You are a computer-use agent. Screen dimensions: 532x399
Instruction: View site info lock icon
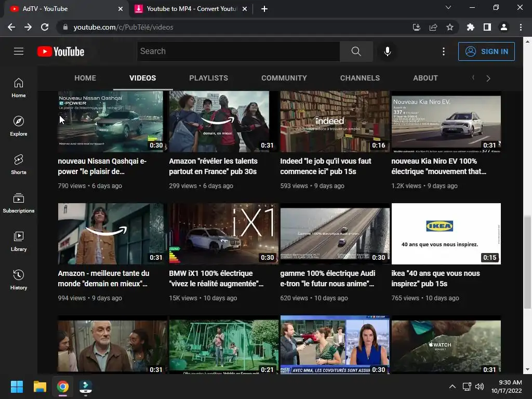(x=65, y=27)
